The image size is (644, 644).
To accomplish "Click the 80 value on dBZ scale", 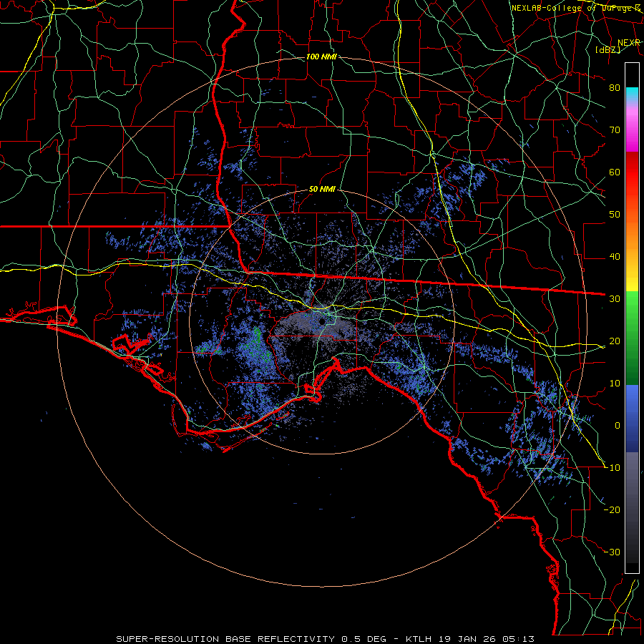I will pos(615,88).
